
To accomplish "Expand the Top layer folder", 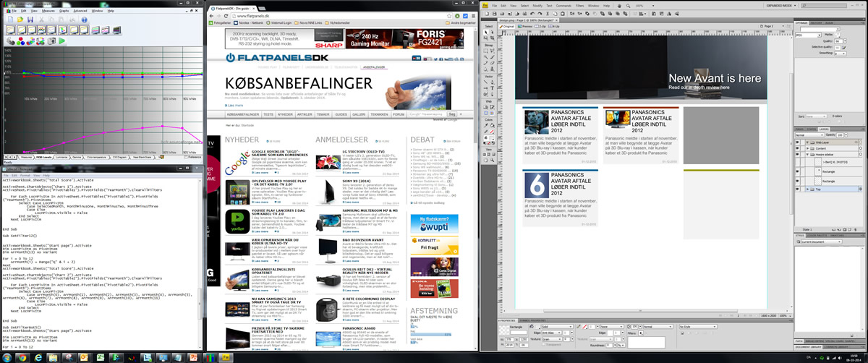I will [807, 189].
